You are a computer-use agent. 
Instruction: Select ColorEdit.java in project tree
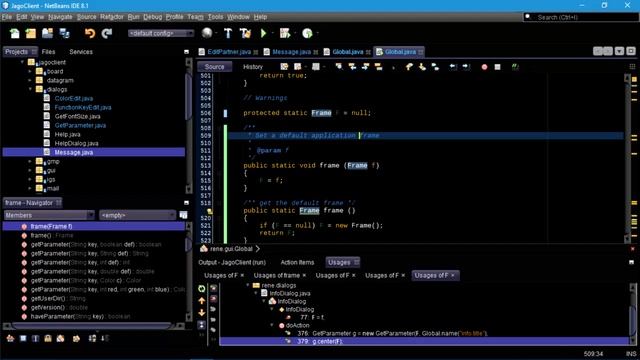(x=73, y=98)
